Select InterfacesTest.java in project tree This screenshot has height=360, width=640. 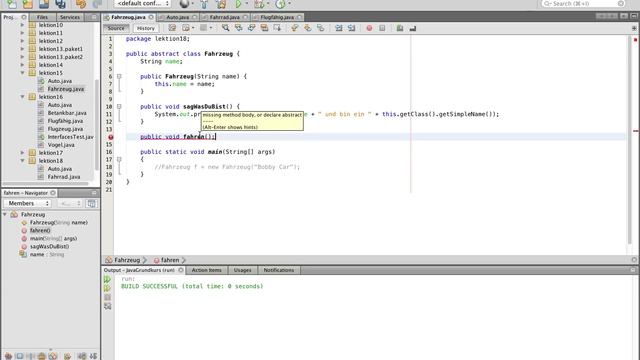(71, 137)
